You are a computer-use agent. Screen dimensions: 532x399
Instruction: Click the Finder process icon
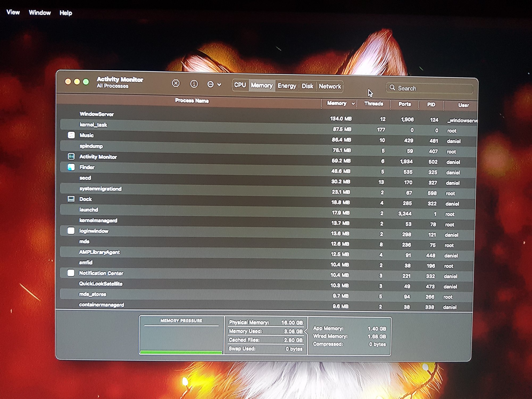[x=71, y=167]
